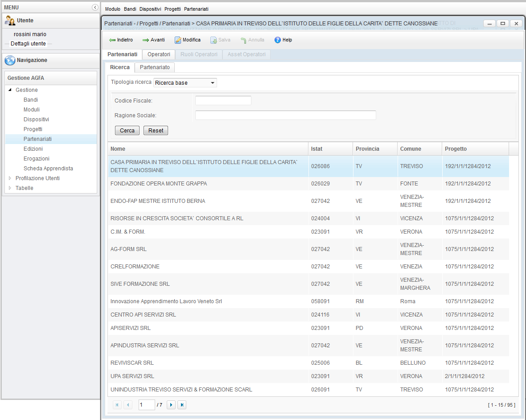The image size is (526, 420).
Task: Open the Partenariato sub-tab
Action: click(155, 67)
